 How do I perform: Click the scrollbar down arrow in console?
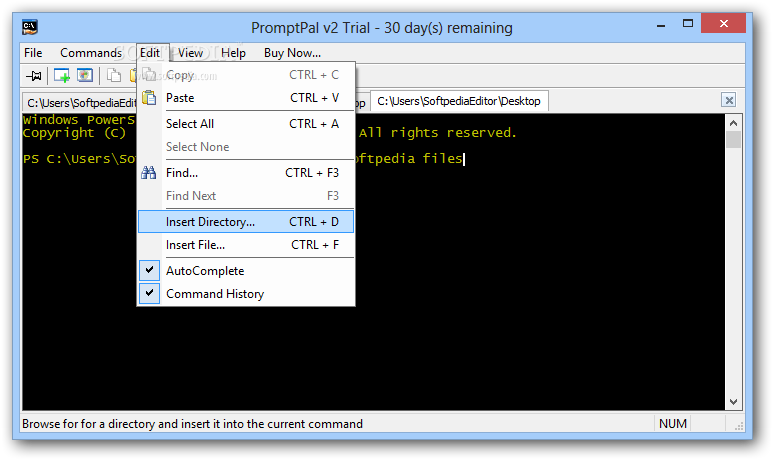(x=733, y=402)
